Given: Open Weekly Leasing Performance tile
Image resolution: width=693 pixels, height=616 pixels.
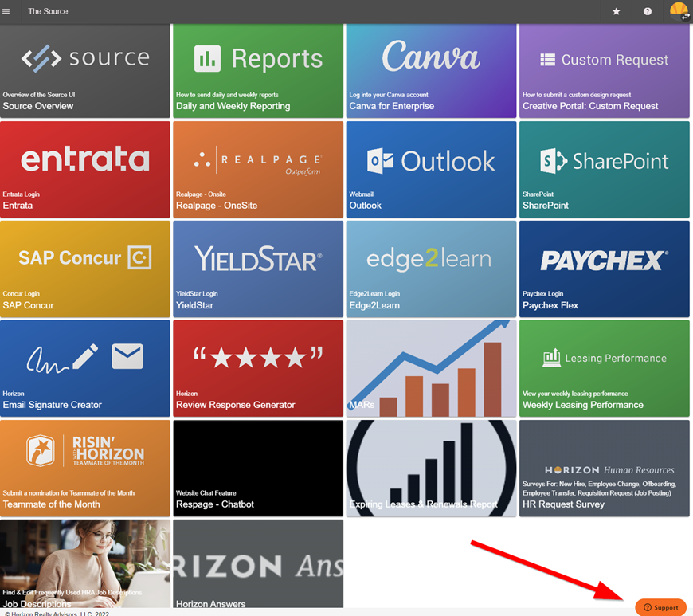Looking at the screenshot, I should tap(605, 369).
